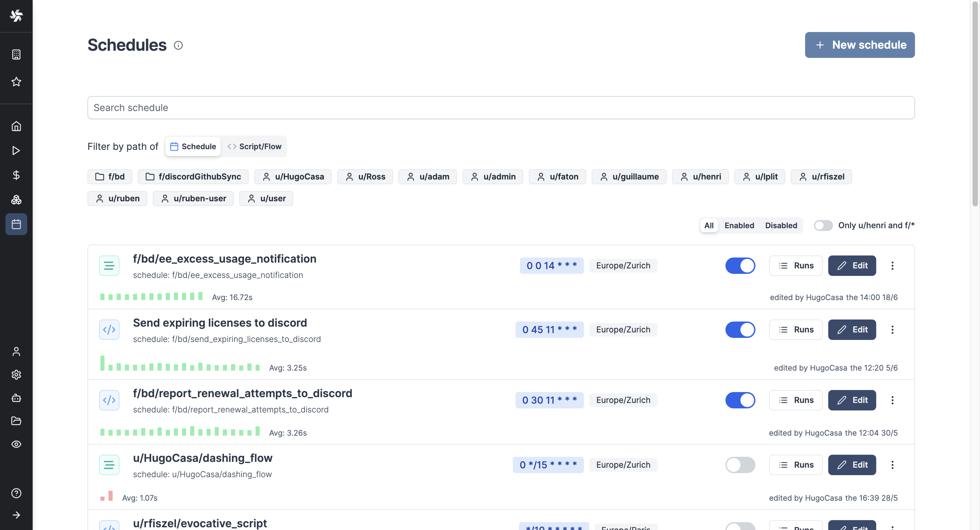
Task: Click the info icon next to Schedules
Action: (x=178, y=45)
